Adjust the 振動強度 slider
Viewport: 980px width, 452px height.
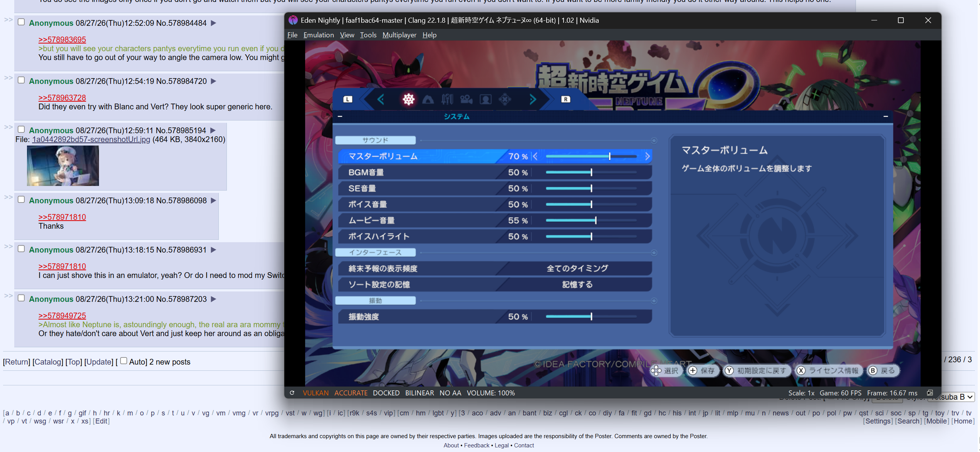pos(591,316)
